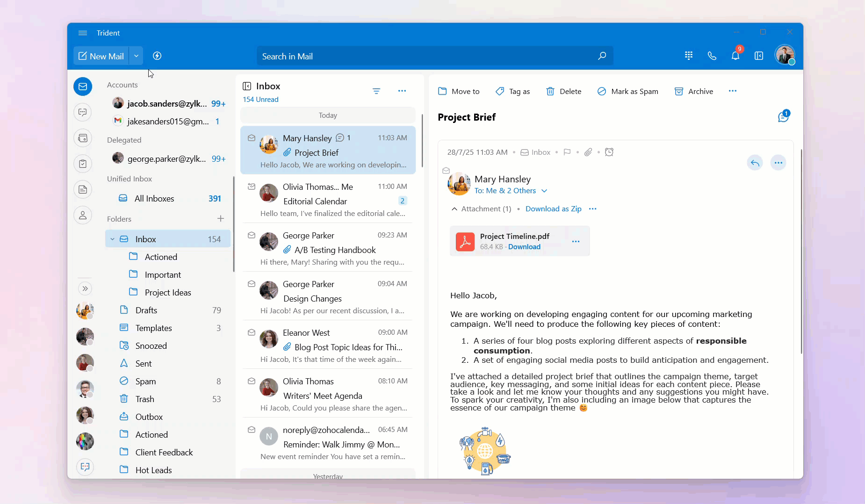
Task: Click the filter icon in Inbox list
Action: tap(376, 91)
